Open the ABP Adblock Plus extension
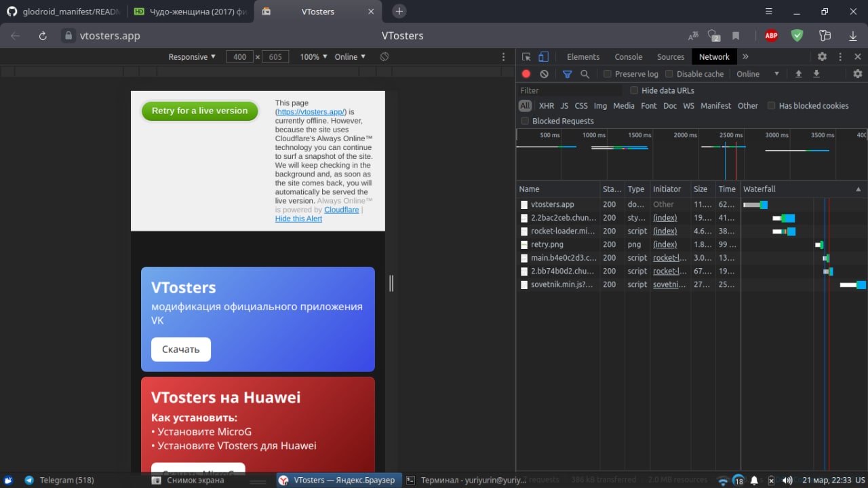The image size is (868, 488). click(771, 35)
